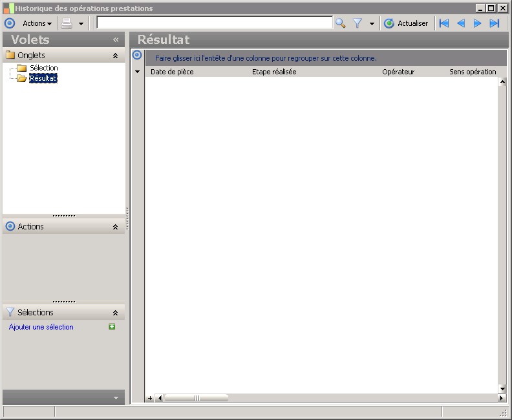Image resolution: width=512 pixels, height=420 pixels.
Task: Select the Résultat tree item
Action: click(x=43, y=78)
